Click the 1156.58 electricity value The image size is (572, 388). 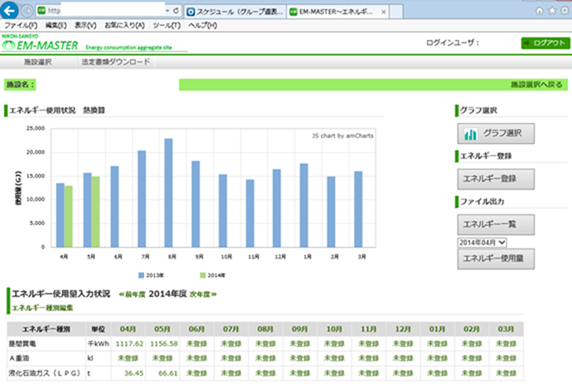click(x=164, y=344)
